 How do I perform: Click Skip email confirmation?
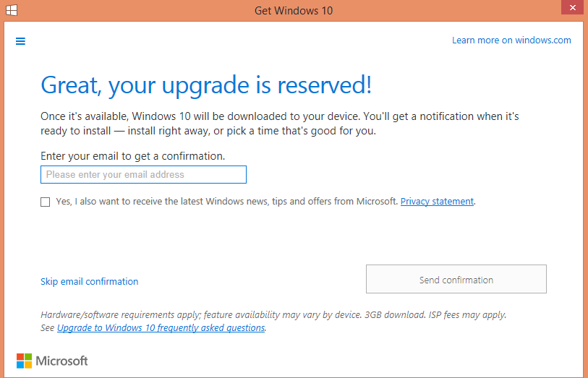click(x=89, y=281)
